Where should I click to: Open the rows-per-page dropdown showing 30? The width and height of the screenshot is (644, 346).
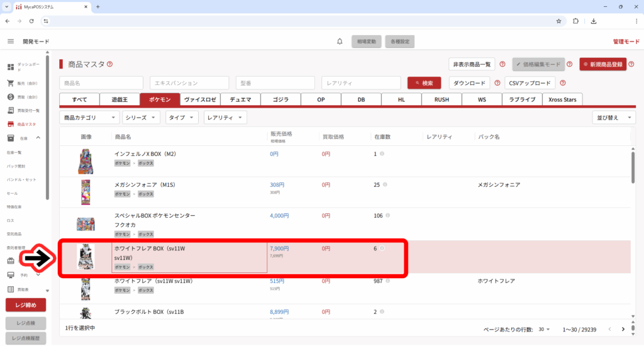pyautogui.click(x=544, y=330)
